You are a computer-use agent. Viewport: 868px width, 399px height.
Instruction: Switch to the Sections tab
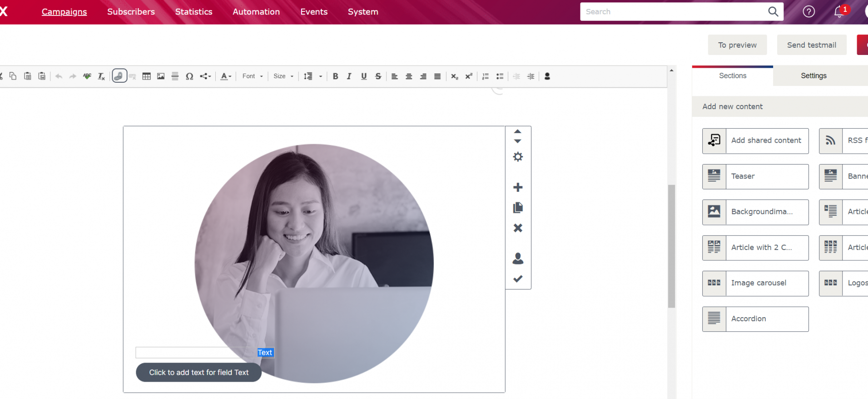point(733,76)
